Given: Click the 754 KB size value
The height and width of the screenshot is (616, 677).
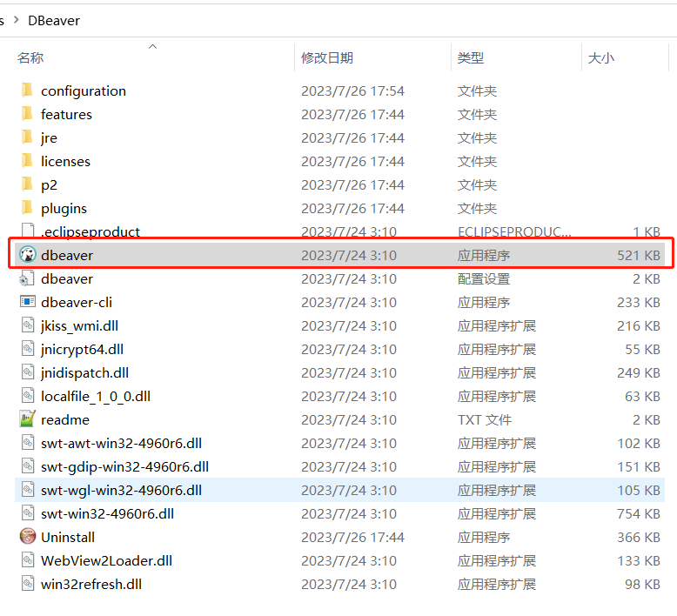Looking at the screenshot, I should coord(639,513).
